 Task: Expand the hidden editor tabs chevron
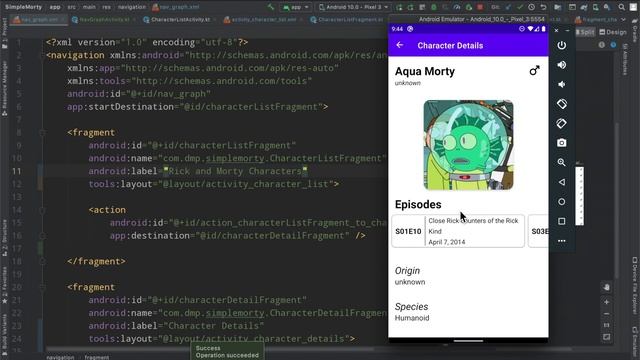[x=623, y=20]
